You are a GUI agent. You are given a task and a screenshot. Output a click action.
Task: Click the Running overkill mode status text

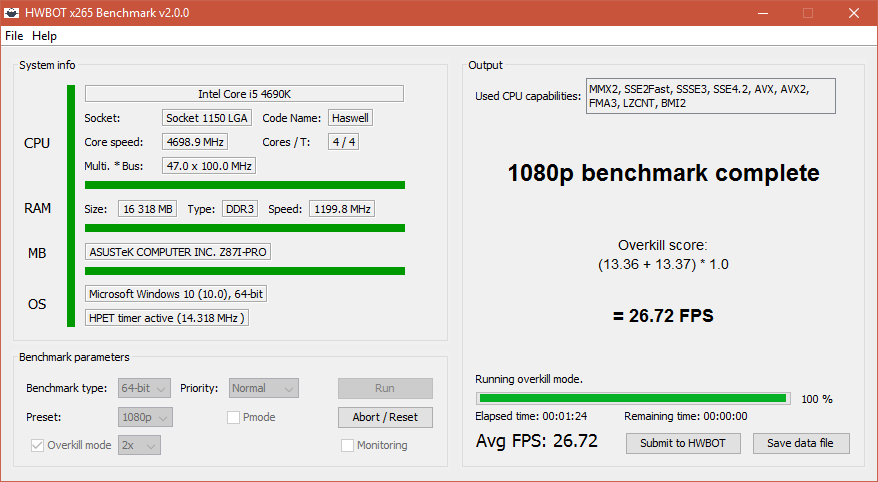point(529,379)
